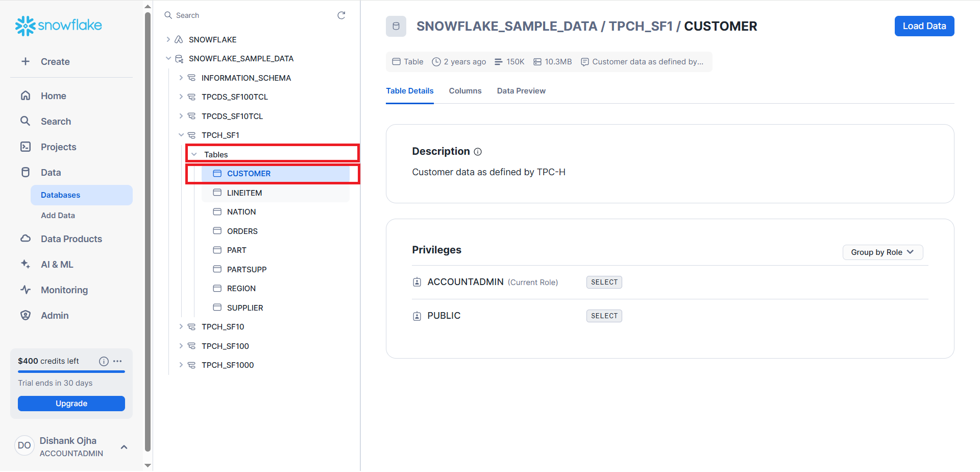Click the Admin shield icon

click(26, 315)
